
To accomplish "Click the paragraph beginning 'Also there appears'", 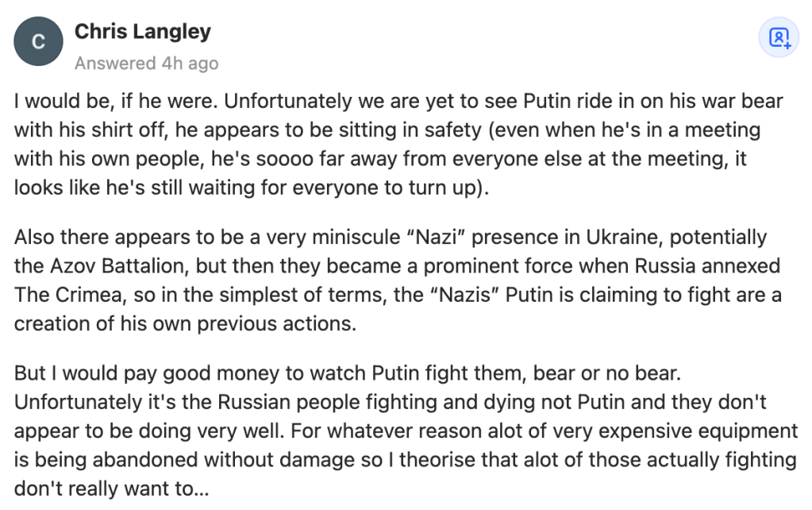I will click(398, 280).
